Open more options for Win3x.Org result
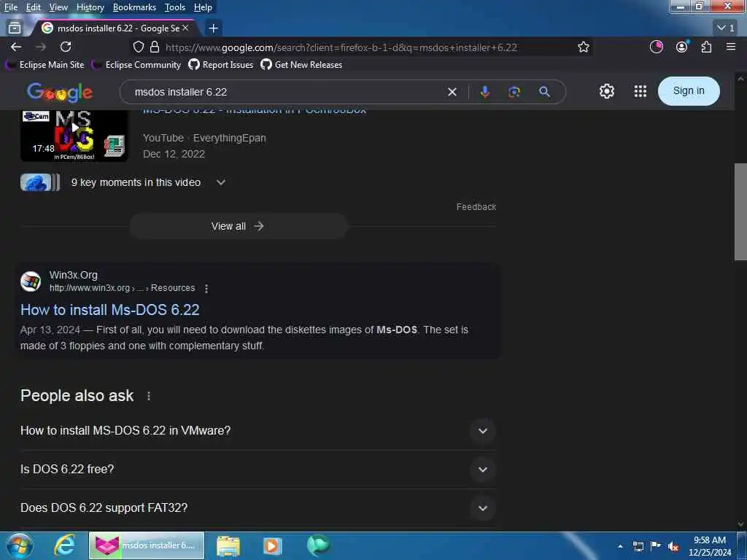 point(206,289)
